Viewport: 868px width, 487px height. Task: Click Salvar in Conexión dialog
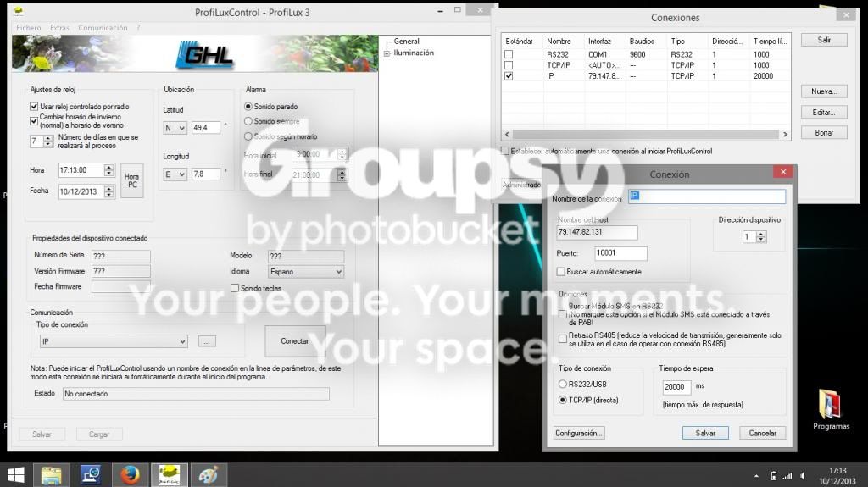pos(705,433)
